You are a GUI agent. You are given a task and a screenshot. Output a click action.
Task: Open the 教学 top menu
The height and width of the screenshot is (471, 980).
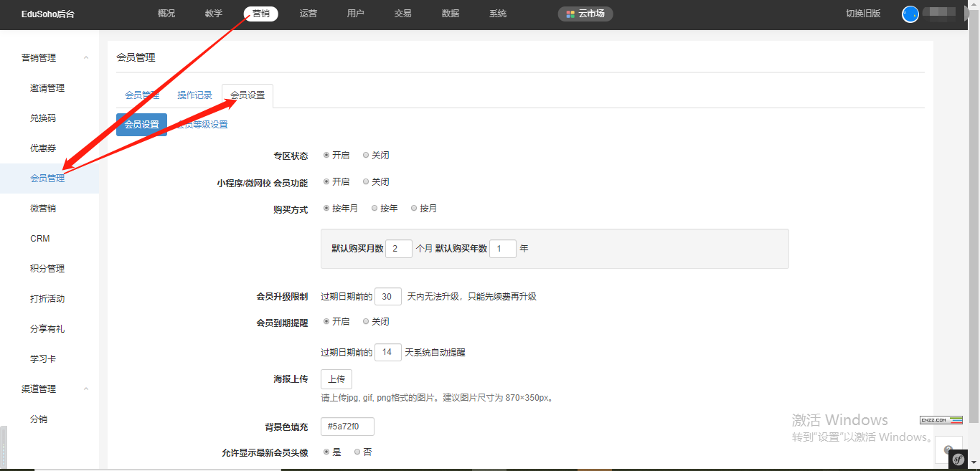coord(213,14)
